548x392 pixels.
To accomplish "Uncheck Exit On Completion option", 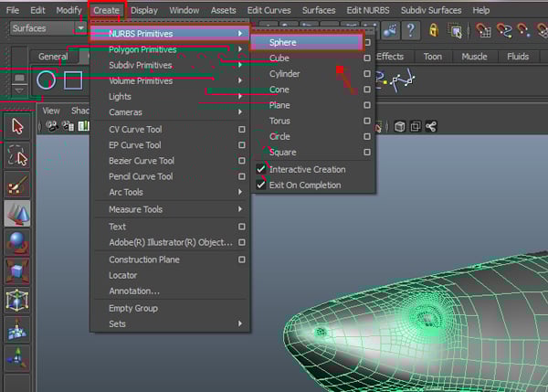I will (x=261, y=185).
